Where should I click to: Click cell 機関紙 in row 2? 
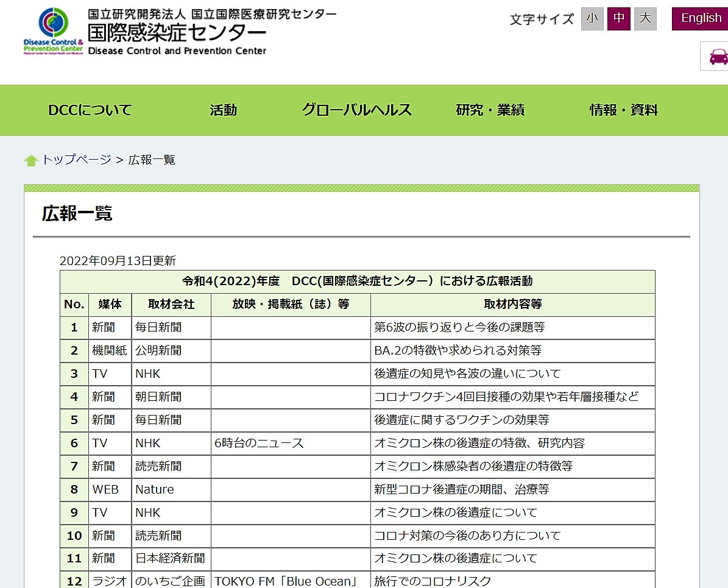click(x=110, y=350)
